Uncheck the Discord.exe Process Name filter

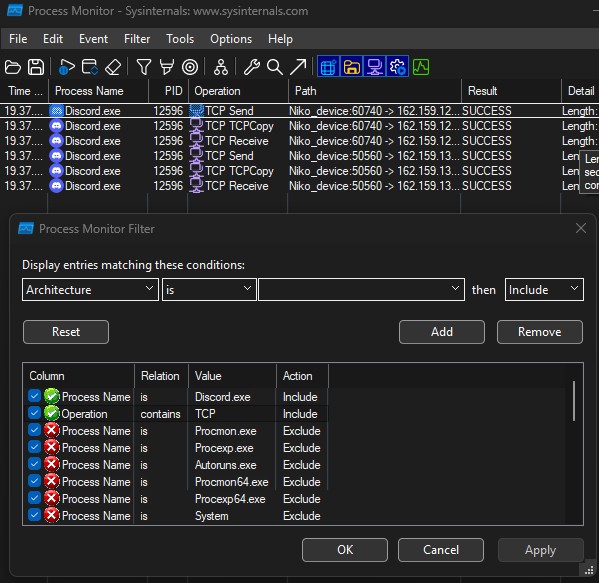pyautogui.click(x=34, y=396)
